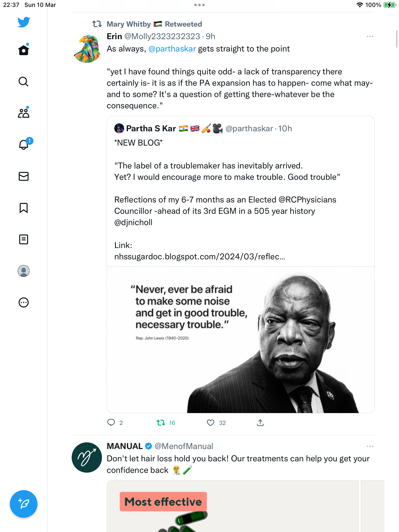Viewport: 399px width, 532px height.
Task: Open the Search magnifier icon
Action: click(x=24, y=82)
